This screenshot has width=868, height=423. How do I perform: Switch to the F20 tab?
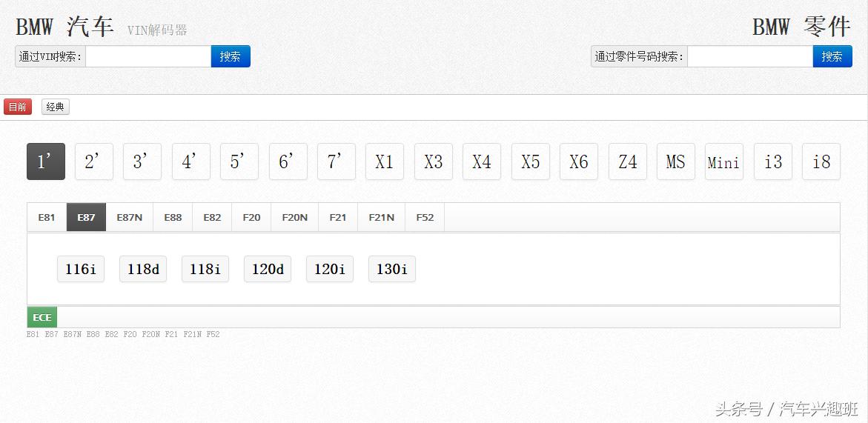pos(251,217)
